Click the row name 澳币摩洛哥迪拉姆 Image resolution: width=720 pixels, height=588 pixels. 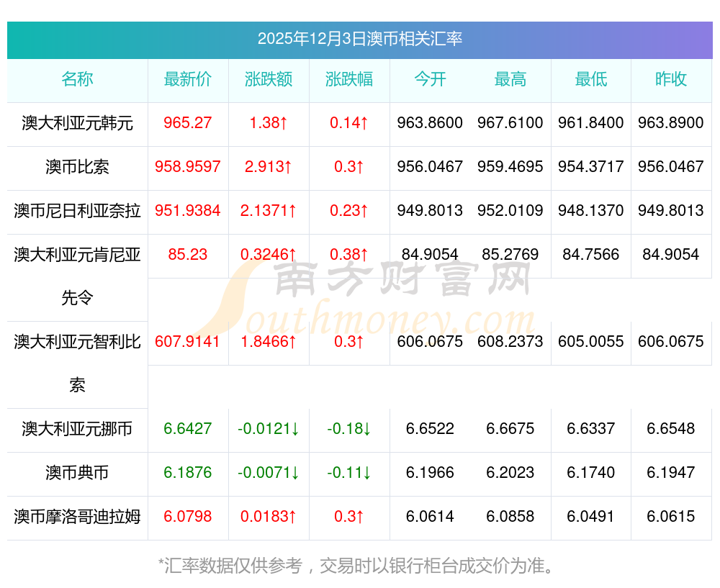click(77, 517)
